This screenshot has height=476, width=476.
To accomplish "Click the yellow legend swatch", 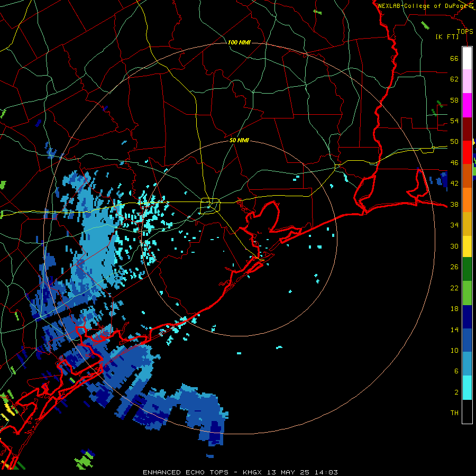I will point(467,246).
